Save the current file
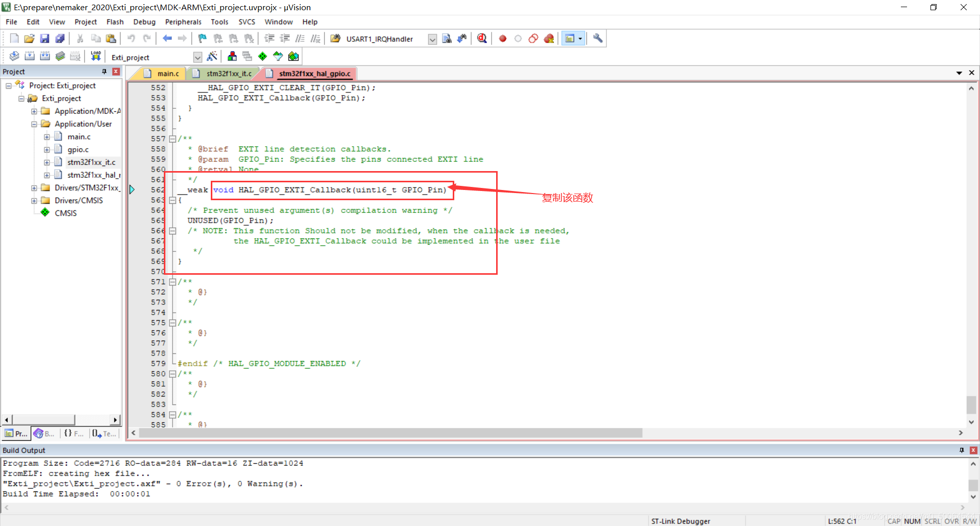 tap(44, 38)
